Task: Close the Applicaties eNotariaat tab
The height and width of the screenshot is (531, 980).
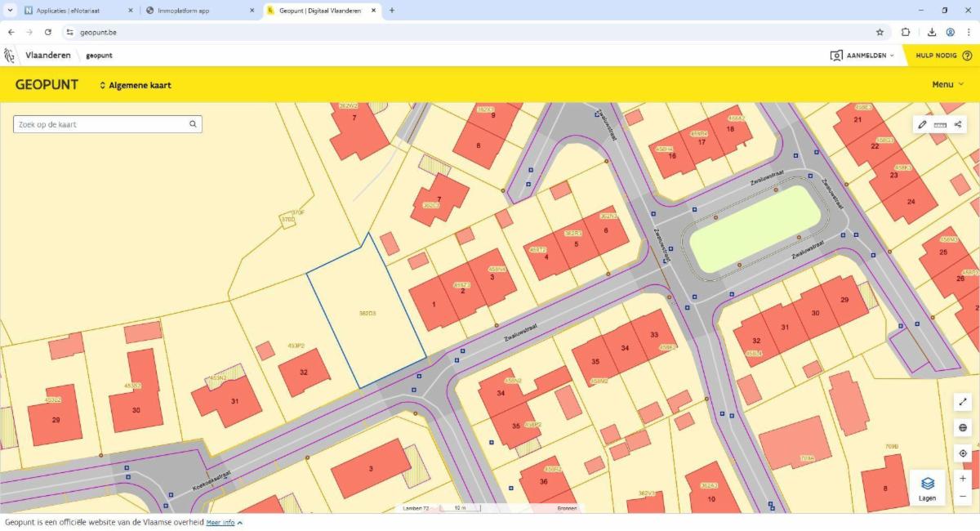Action: (130, 11)
